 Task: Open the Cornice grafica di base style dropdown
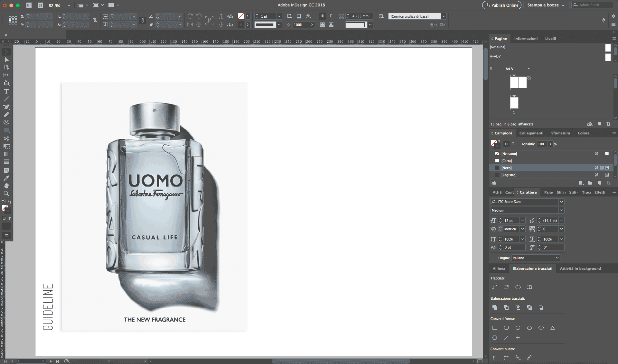coord(444,16)
